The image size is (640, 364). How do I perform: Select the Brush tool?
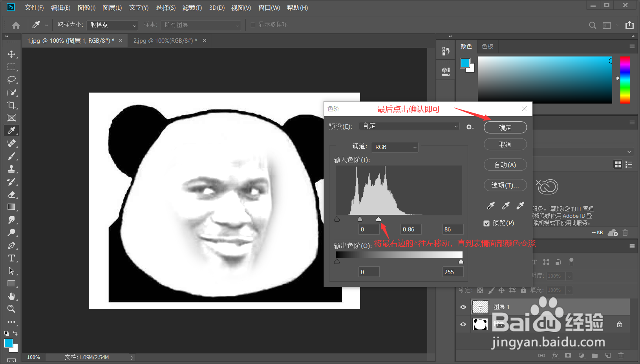pos(11,156)
